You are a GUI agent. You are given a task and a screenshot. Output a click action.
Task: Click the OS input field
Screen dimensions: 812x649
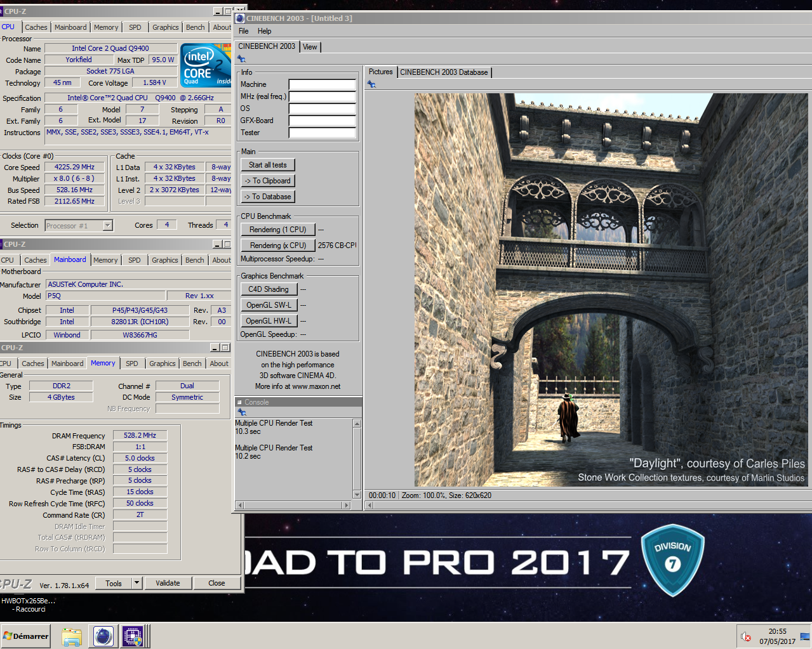pyautogui.click(x=323, y=108)
